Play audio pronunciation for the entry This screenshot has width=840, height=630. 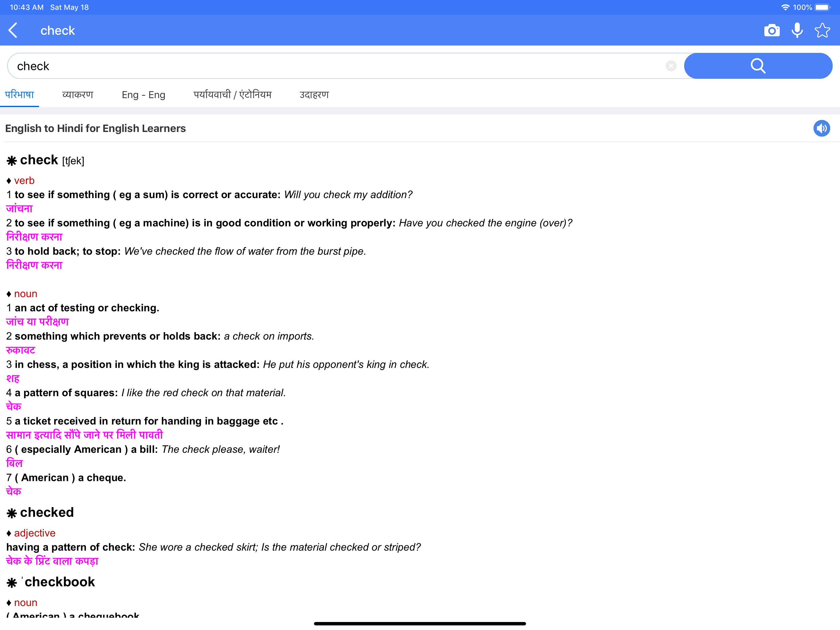(822, 128)
